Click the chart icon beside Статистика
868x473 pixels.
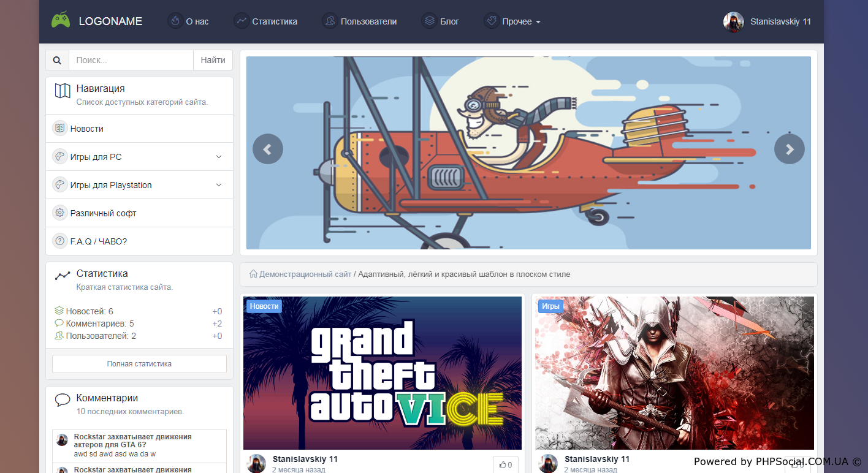[x=242, y=21]
